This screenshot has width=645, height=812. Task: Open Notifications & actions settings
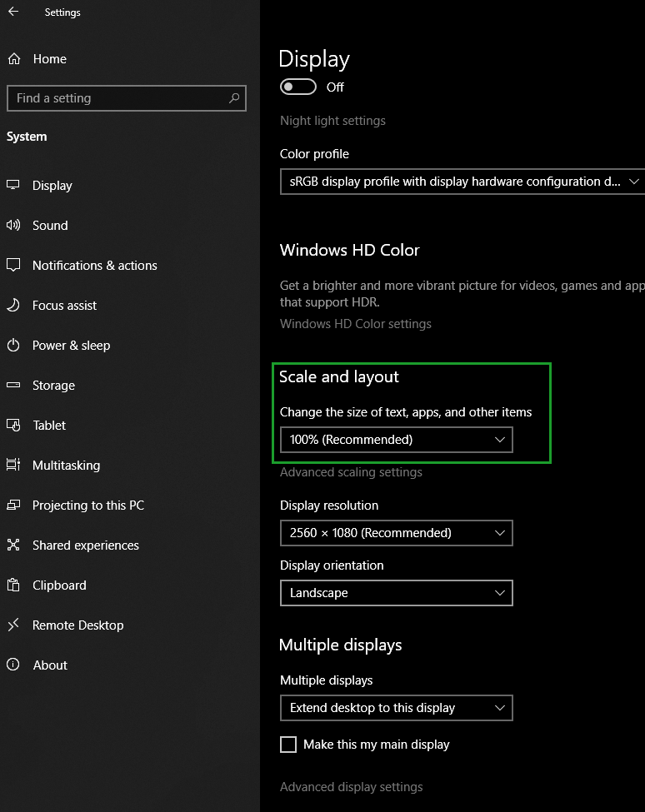coord(94,266)
